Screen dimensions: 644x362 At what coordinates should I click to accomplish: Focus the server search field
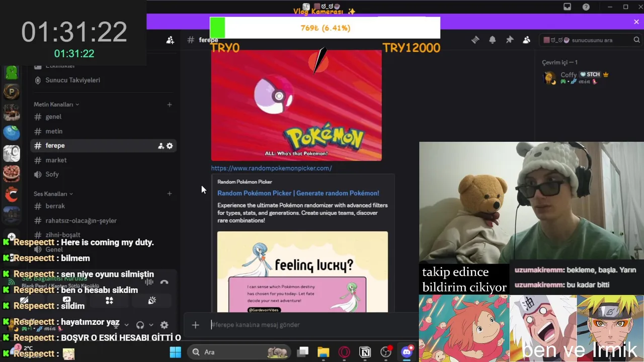coord(592,40)
